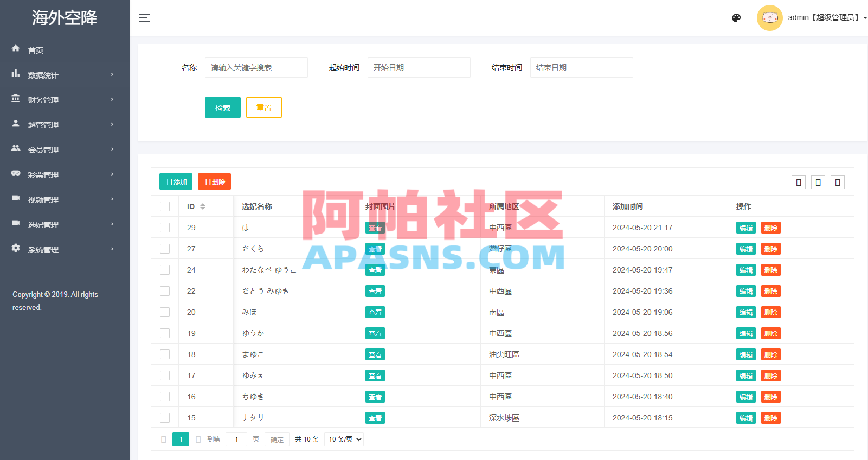Click the gear icon for 系统管理
The width and height of the screenshot is (868, 460).
coord(16,248)
